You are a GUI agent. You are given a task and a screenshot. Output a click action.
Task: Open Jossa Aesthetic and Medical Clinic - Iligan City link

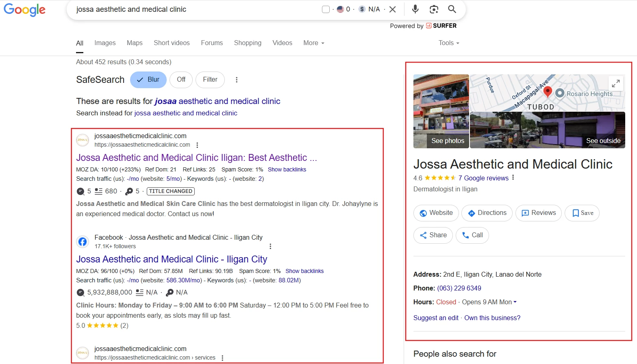(x=172, y=259)
